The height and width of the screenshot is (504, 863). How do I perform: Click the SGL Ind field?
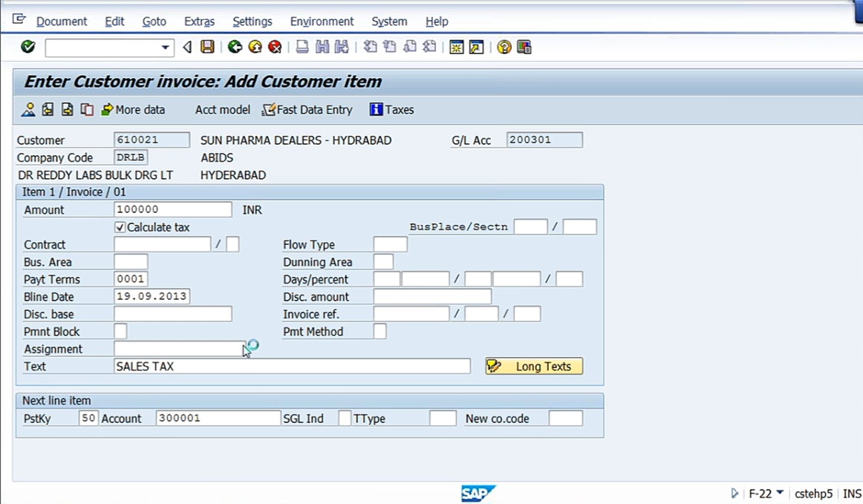pyautogui.click(x=345, y=418)
